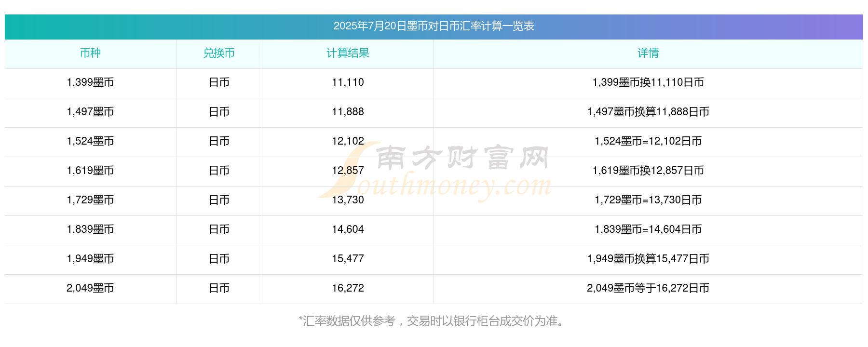868x347 pixels.
Task: Click detail text 1,619墨币换12,857日币
Action: [x=648, y=171]
